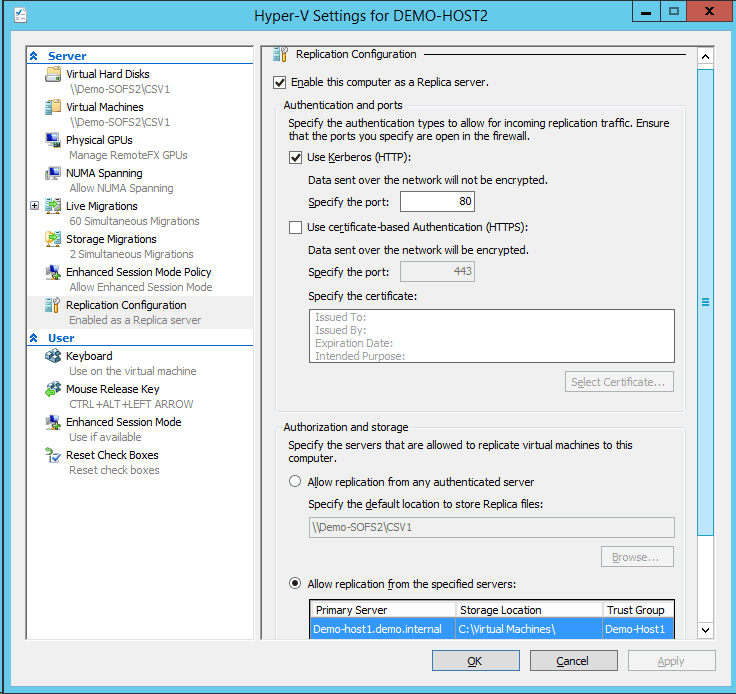The image size is (736, 694).
Task: Open Physical GPUs settings
Action: [x=99, y=140]
